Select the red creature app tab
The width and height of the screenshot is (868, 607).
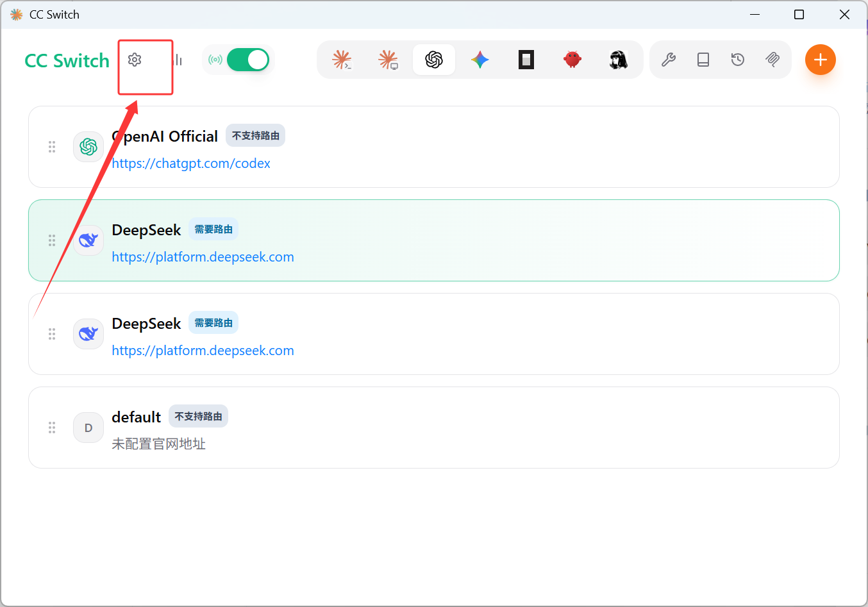572,60
